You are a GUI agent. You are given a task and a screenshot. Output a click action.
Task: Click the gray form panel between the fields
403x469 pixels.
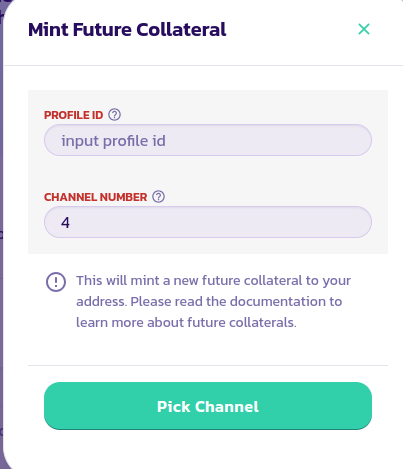pos(208,173)
